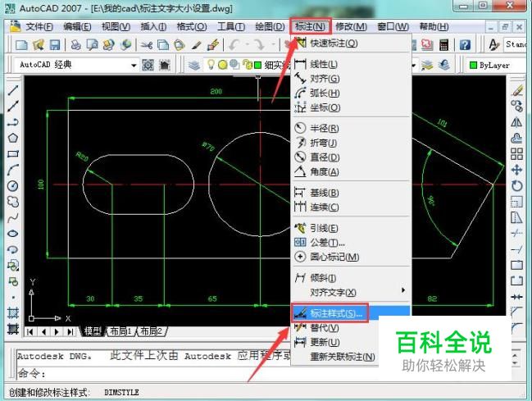
Task: Select the Polygon draw tool
Action: (13, 138)
